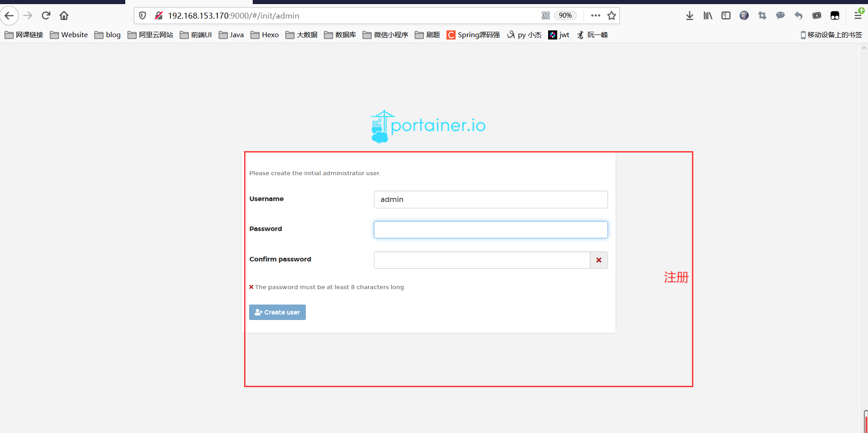
Task: Click the browser Forward arrow button
Action: click(x=28, y=16)
